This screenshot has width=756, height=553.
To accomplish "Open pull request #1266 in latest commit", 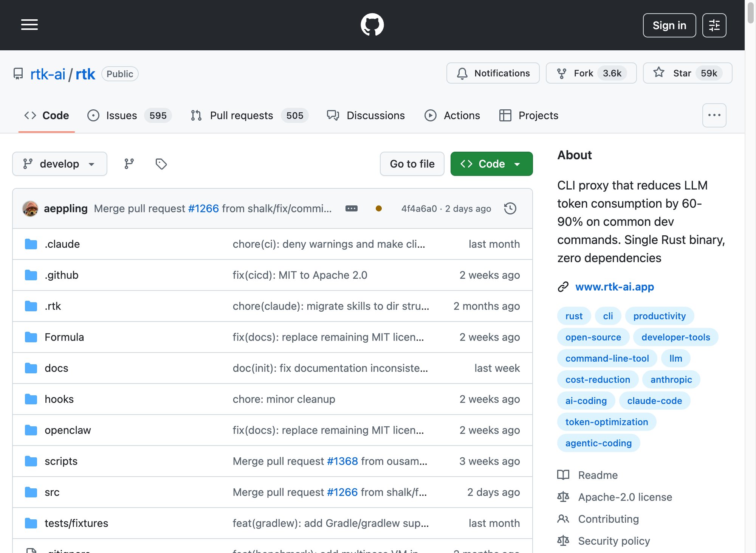I will tap(203, 208).
